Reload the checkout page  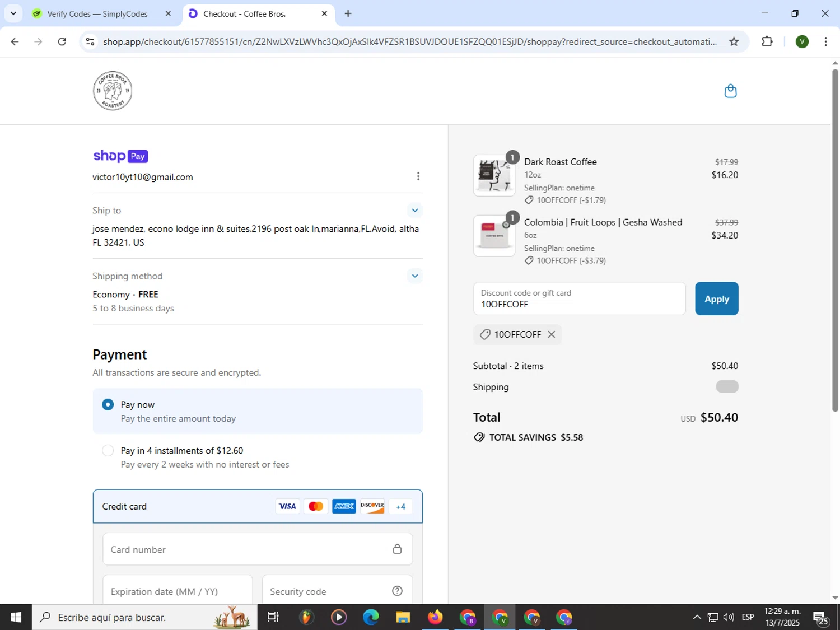tap(62, 41)
